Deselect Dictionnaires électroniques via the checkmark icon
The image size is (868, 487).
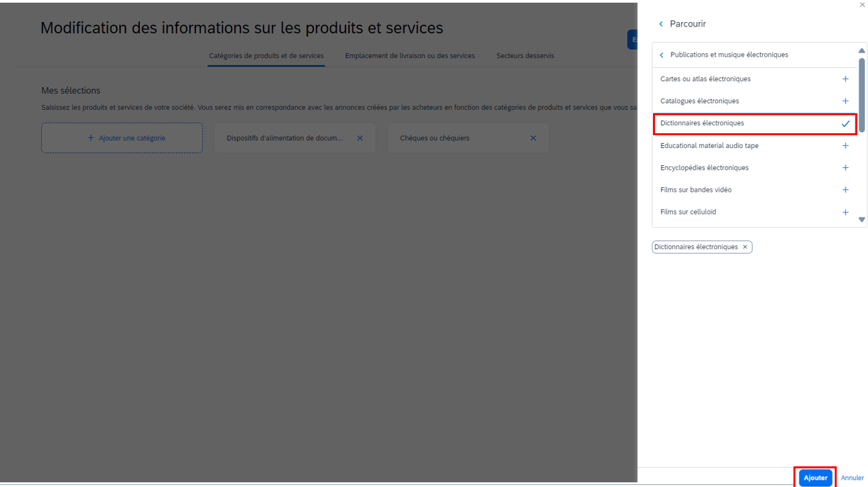[845, 123]
